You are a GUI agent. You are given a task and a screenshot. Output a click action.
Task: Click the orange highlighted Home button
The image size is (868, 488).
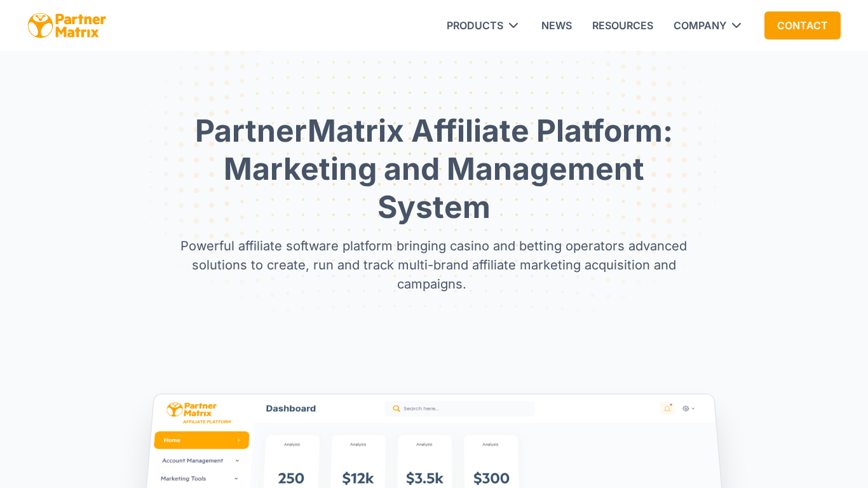coord(201,440)
